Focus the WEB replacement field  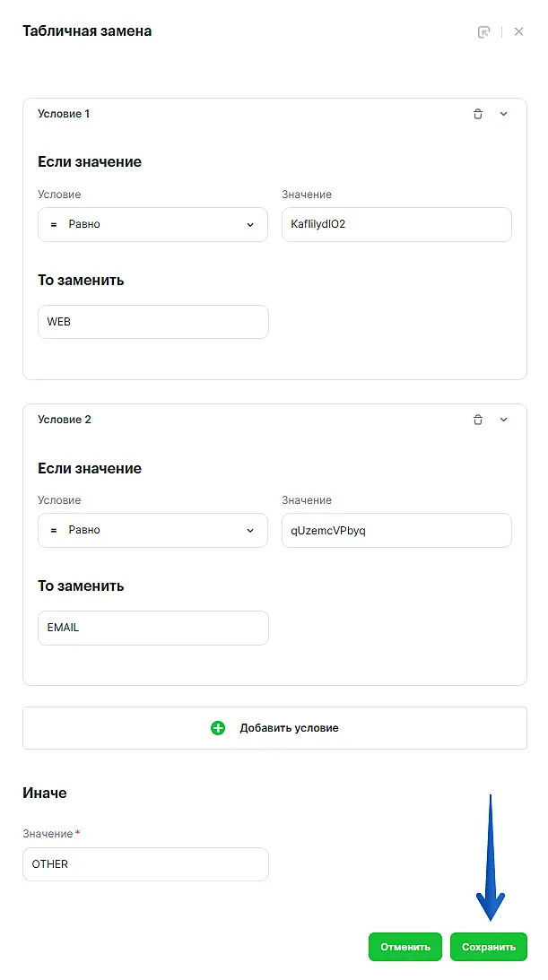point(152,322)
